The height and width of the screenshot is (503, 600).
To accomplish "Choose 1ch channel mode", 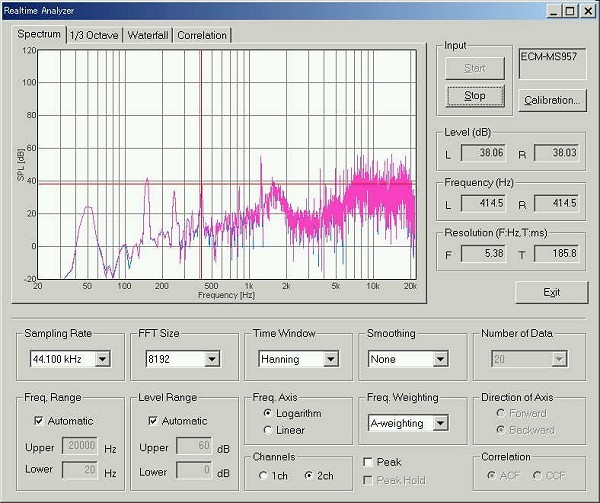I will (263, 475).
